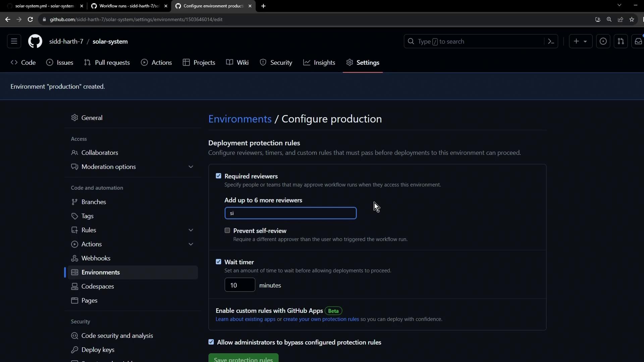Open pull requests icon in header
644x362 pixels.
pos(621,42)
